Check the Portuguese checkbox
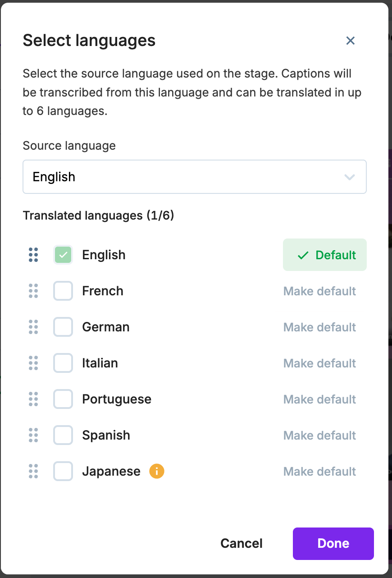Viewport: 392px width, 578px height. click(63, 399)
